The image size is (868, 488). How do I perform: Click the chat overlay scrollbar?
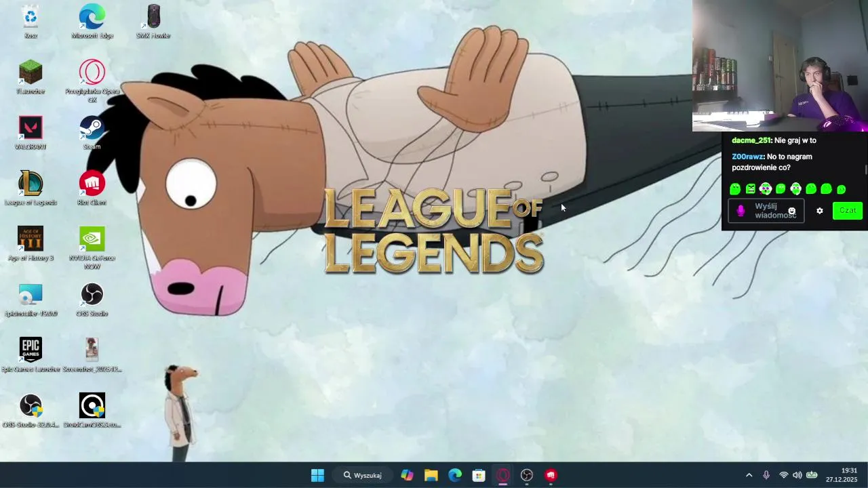click(865, 169)
